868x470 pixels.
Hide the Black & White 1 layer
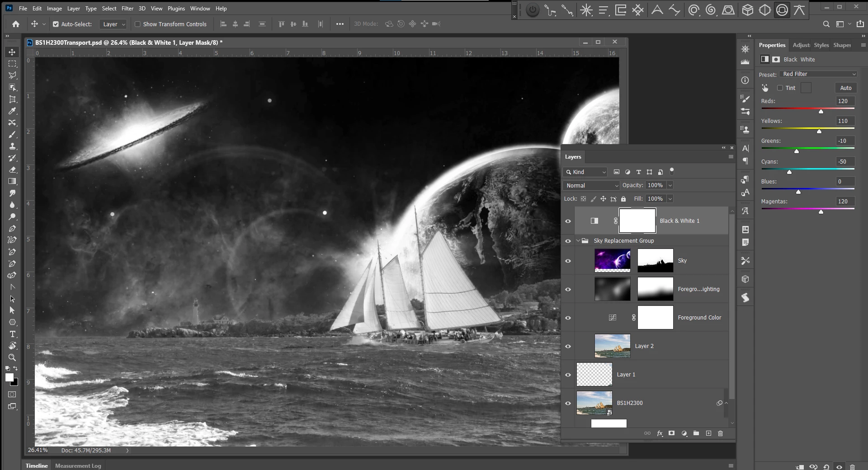pos(568,221)
